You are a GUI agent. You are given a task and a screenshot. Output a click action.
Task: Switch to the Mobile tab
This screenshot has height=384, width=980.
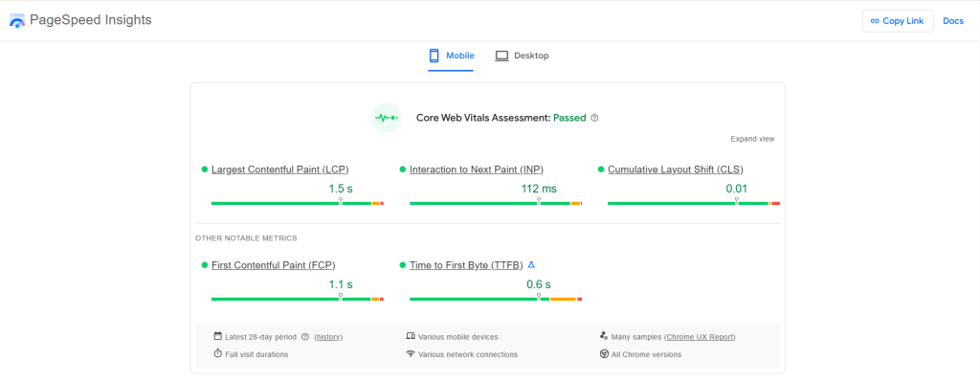(451, 56)
